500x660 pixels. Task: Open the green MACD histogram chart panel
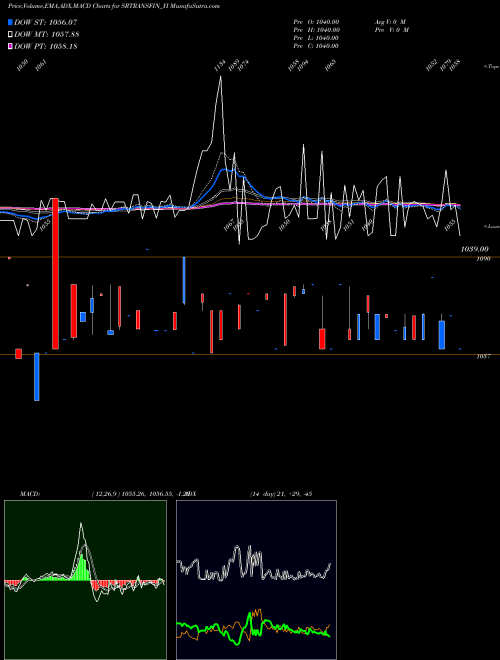[85, 580]
